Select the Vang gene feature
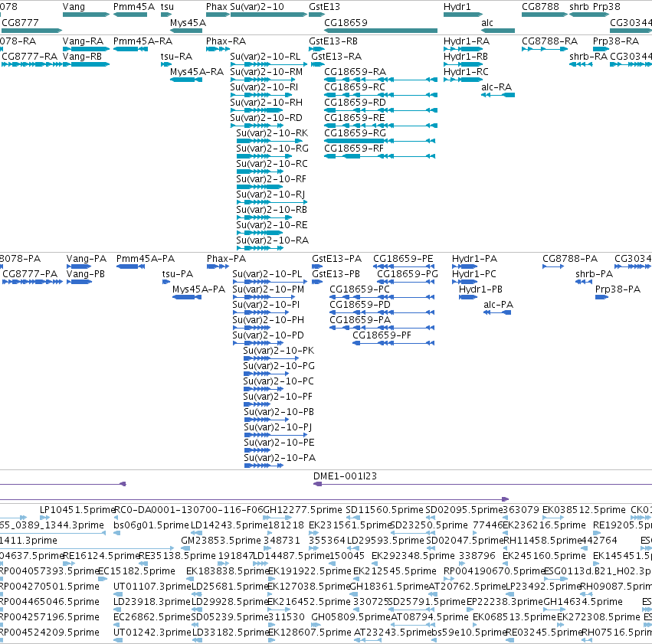 [x=86, y=15]
